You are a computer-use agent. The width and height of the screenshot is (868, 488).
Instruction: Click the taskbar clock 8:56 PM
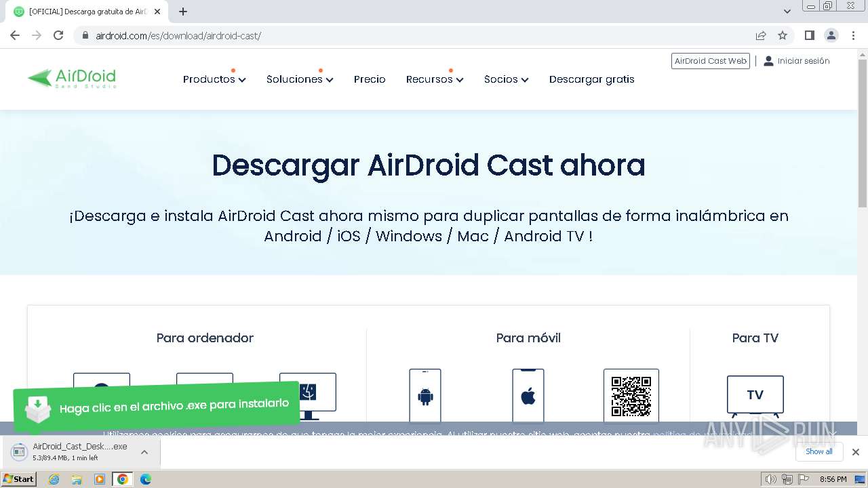point(833,479)
